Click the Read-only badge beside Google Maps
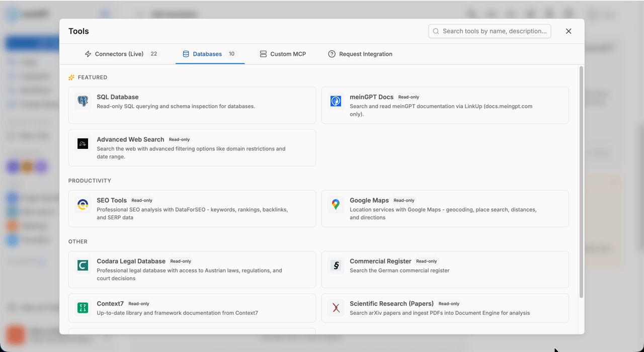 [404, 200]
